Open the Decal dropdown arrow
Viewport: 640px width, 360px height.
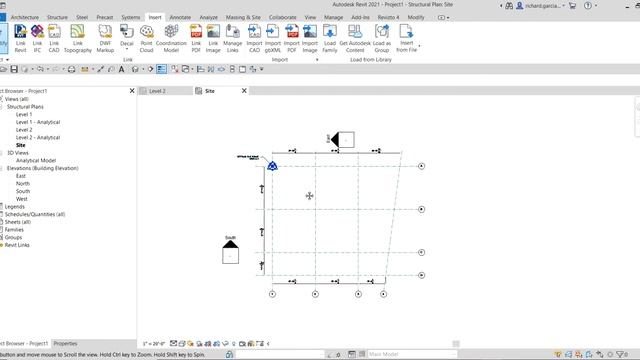tap(127, 49)
